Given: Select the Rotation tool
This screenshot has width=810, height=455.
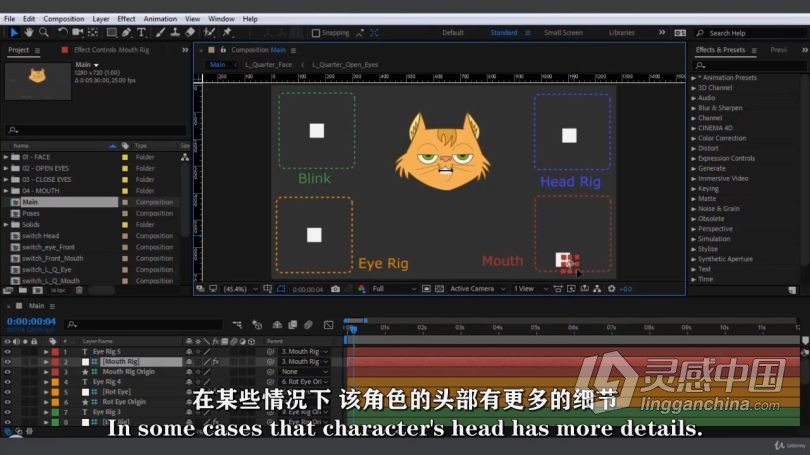Looking at the screenshot, I should pos(63,33).
